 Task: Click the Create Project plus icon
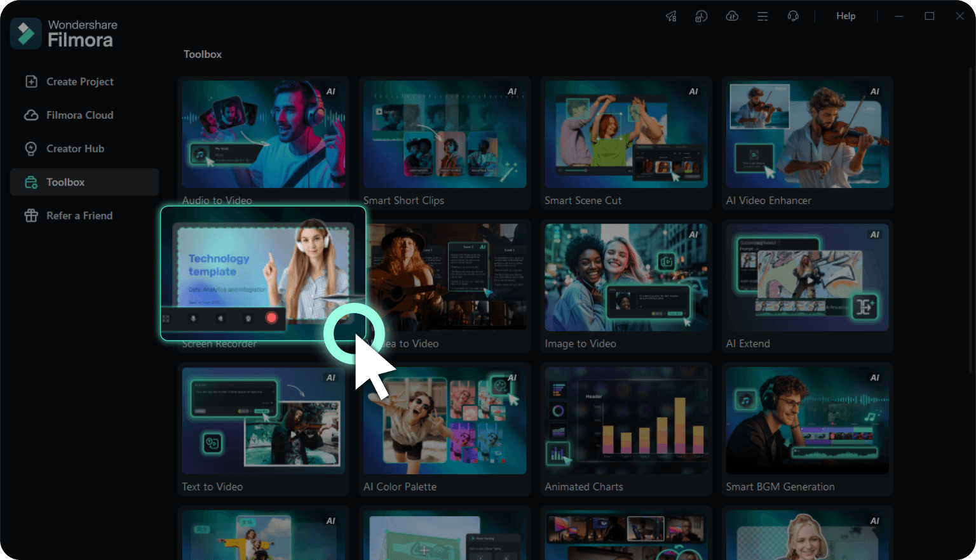(31, 81)
